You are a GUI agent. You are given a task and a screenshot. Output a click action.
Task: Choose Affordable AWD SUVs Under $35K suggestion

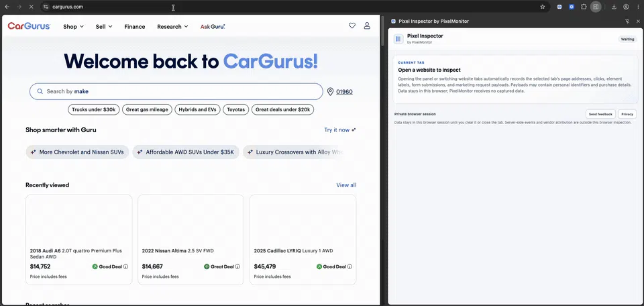point(186,152)
